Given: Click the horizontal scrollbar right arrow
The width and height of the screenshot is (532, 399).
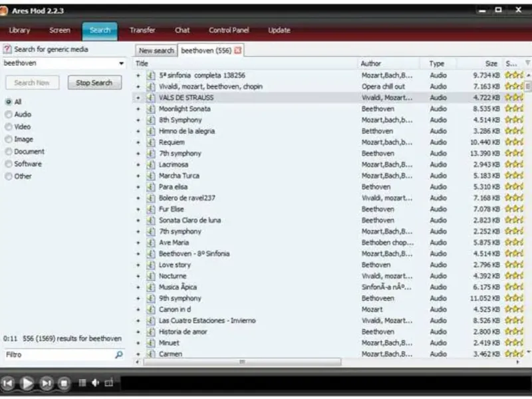Looking at the screenshot, I should pyautogui.click(x=518, y=362).
